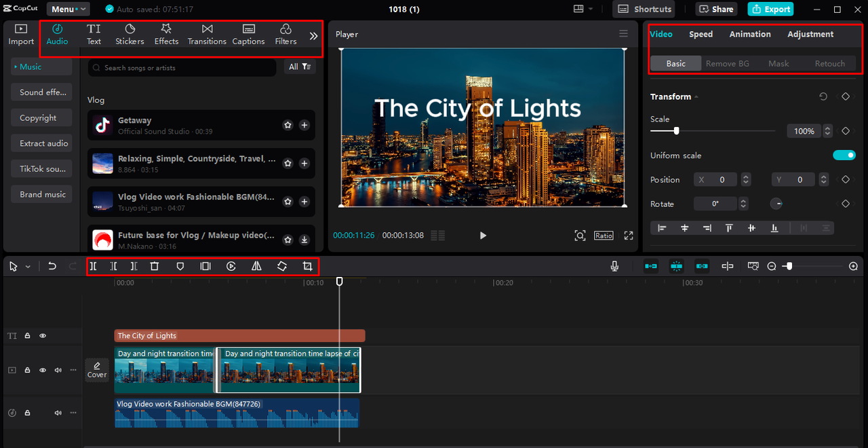868x448 pixels.
Task: Switch to the Animation tab
Action: [750, 34]
